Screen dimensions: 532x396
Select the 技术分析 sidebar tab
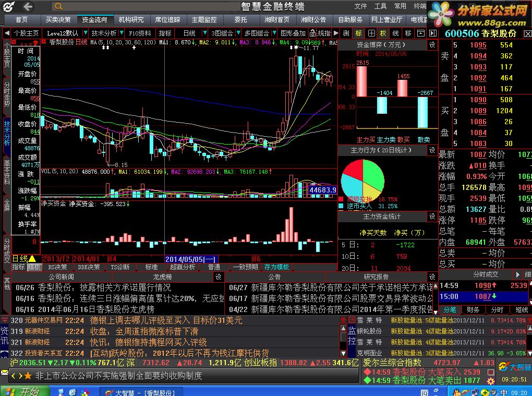coord(7,133)
